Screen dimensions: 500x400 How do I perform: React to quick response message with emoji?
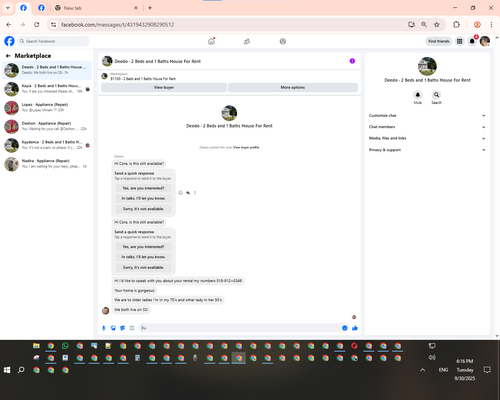(180, 193)
